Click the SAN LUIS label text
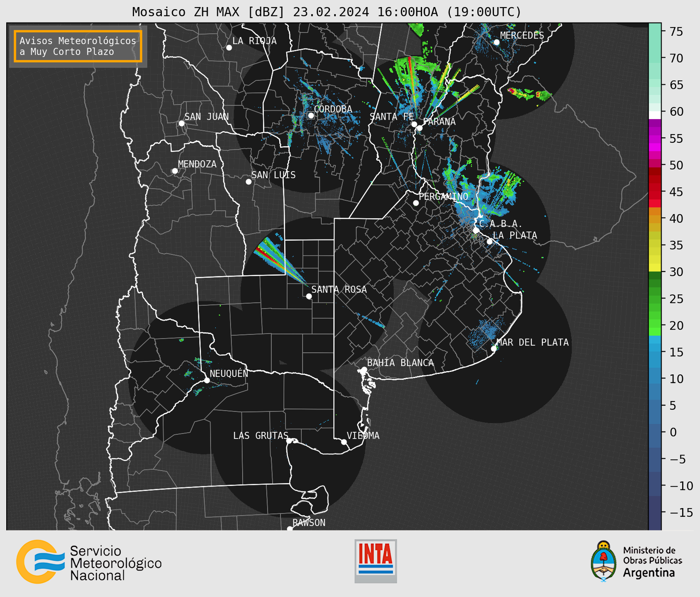 [273, 175]
